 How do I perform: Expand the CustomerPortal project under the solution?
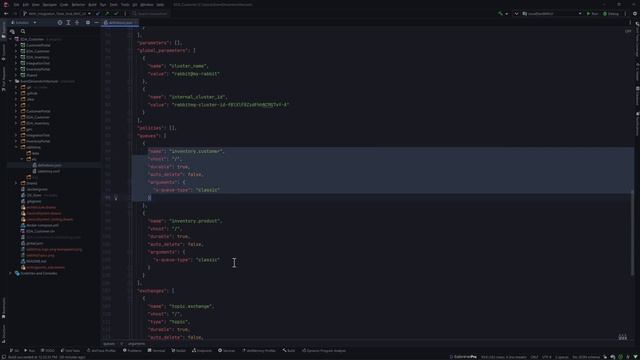[16, 45]
